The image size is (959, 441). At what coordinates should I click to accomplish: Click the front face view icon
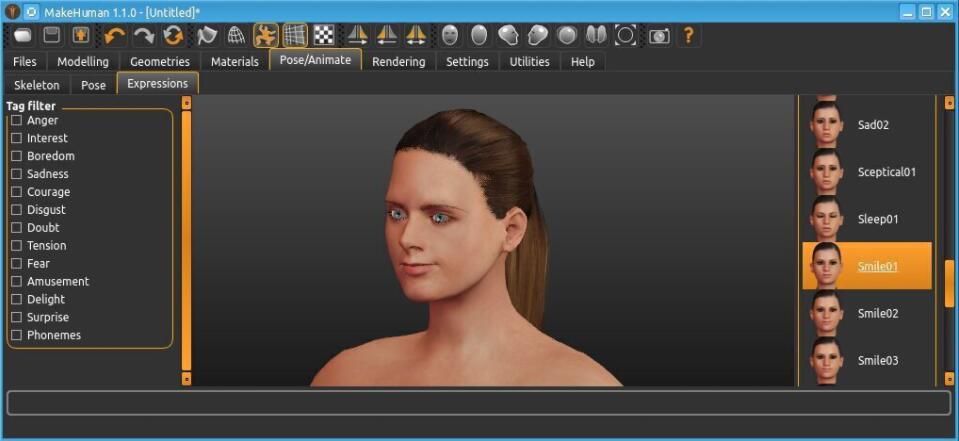(450, 36)
